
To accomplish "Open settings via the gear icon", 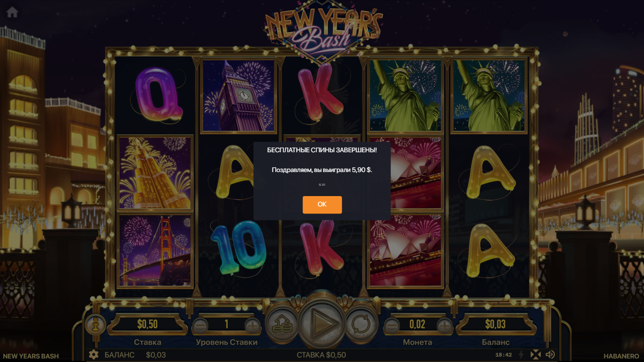I will pos(94,355).
